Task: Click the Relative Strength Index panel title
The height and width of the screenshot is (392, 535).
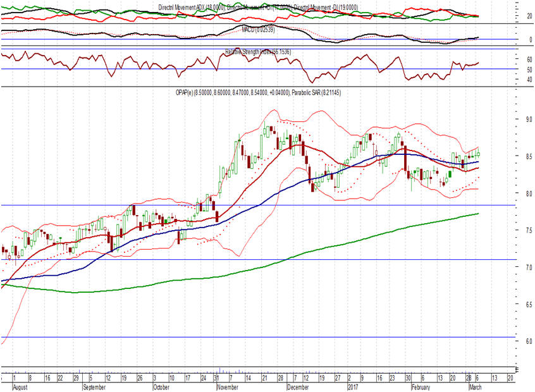Action: click(258, 52)
